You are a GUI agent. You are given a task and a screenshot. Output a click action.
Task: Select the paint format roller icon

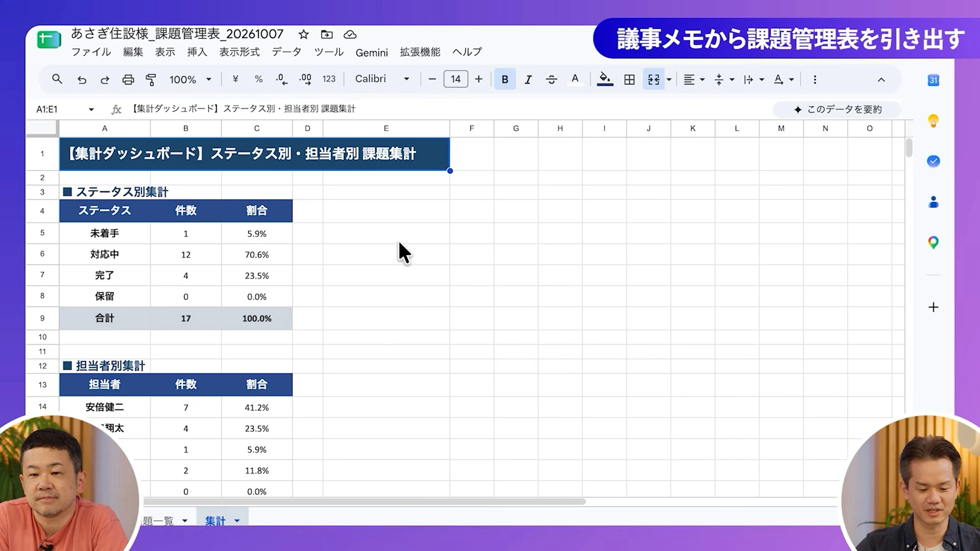click(x=151, y=80)
